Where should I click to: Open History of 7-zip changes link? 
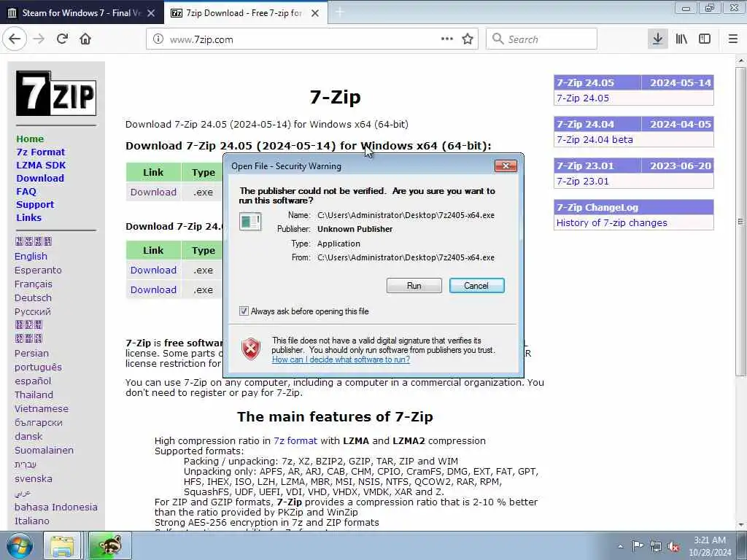tap(612, 223)
